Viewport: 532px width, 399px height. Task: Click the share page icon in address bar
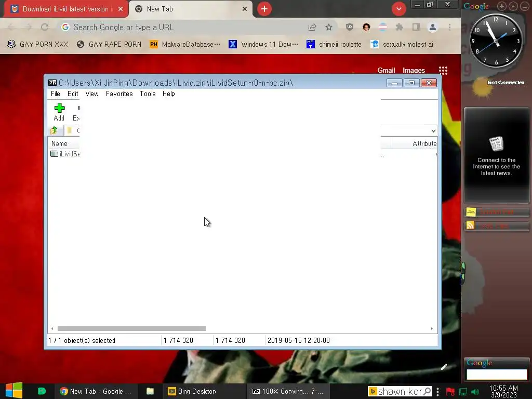(x=312, y=27)
